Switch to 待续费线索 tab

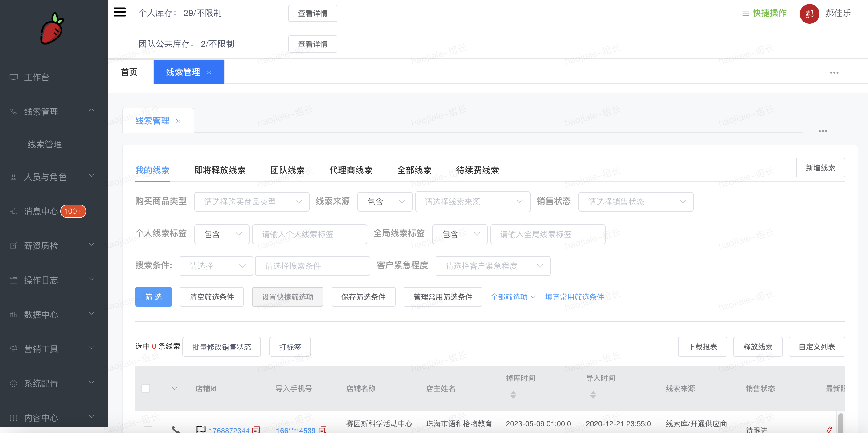pyautogui.click(x=477, y=170)
